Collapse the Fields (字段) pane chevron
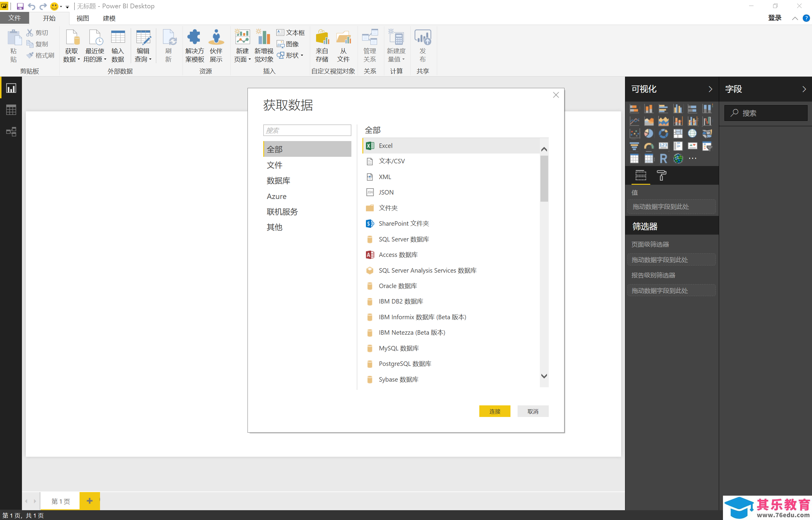 tap(804, 89)
